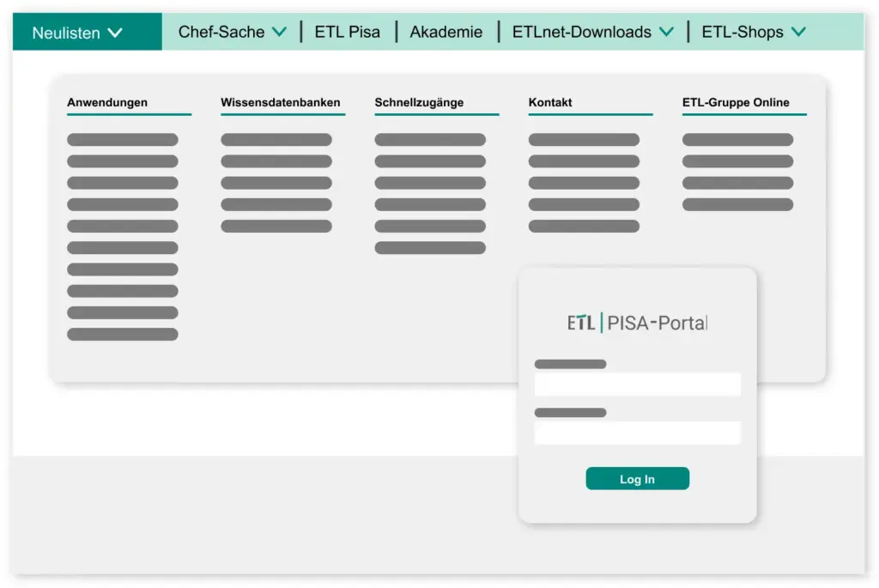This screenshot has width=879, height=588.
Task: Click the first item under ETL-Gruppe Online
Action: [737, 138]
